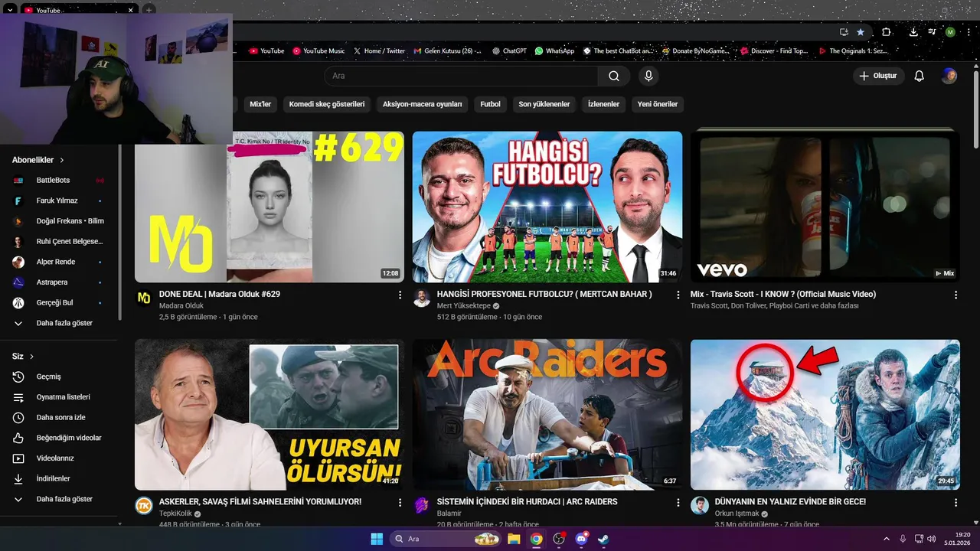Screen dimensions: 980x551
Task: Click the YouTube search magnifier button
Action: tap(614, 76)
